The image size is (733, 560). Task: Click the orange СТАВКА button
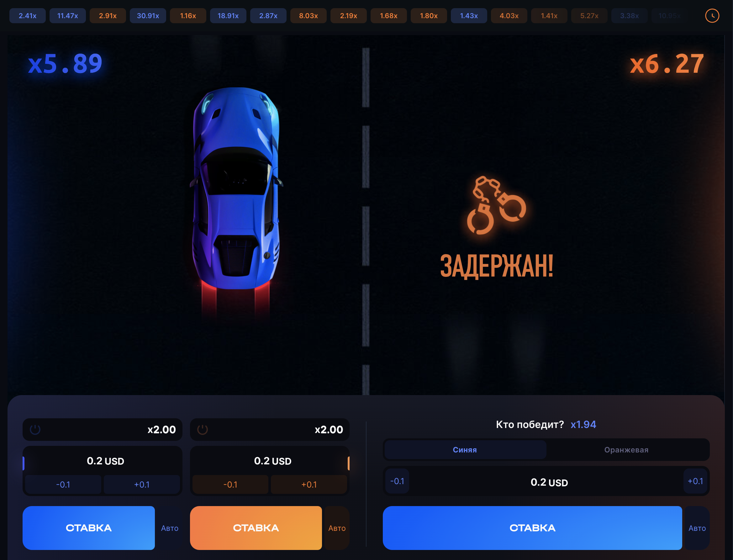256,528
